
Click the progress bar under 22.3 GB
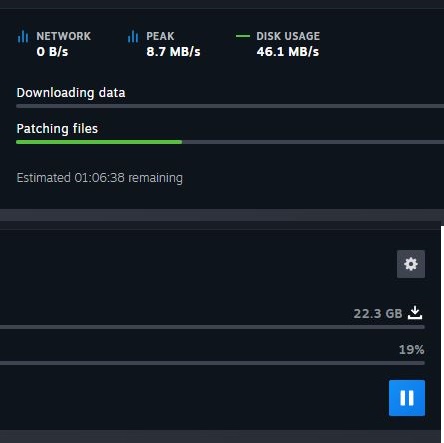coord(212,327)
